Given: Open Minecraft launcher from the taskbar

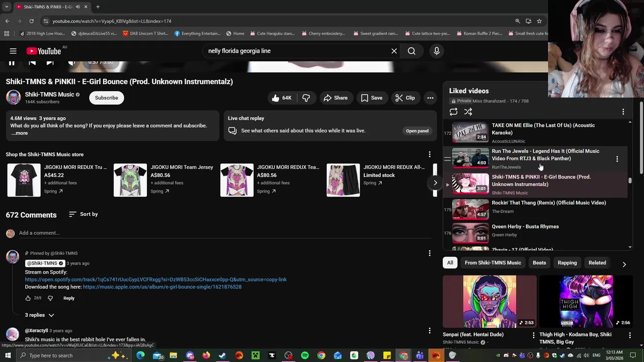Looking at the screenshot, I should (256, 355).
